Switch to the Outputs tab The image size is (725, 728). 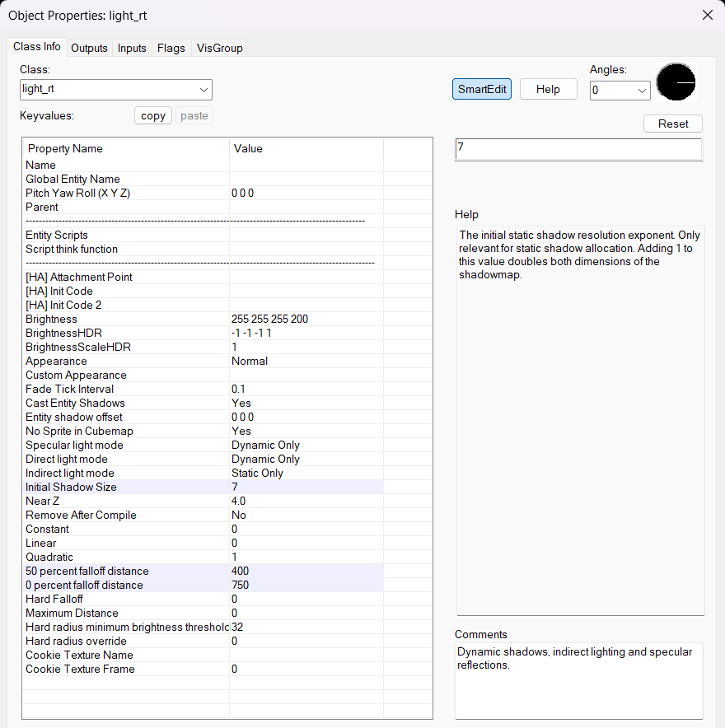pyautogui.click(x=89, y=48)
